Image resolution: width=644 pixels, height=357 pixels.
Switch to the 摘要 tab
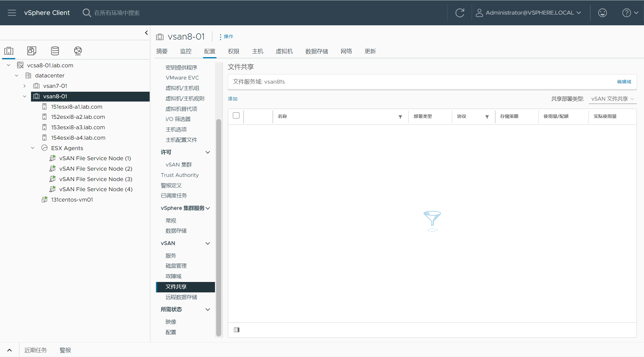[x=162, y=51]
